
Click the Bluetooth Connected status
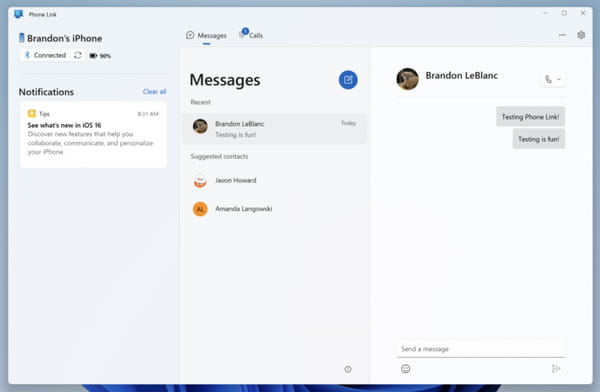(x=46, y=55)
